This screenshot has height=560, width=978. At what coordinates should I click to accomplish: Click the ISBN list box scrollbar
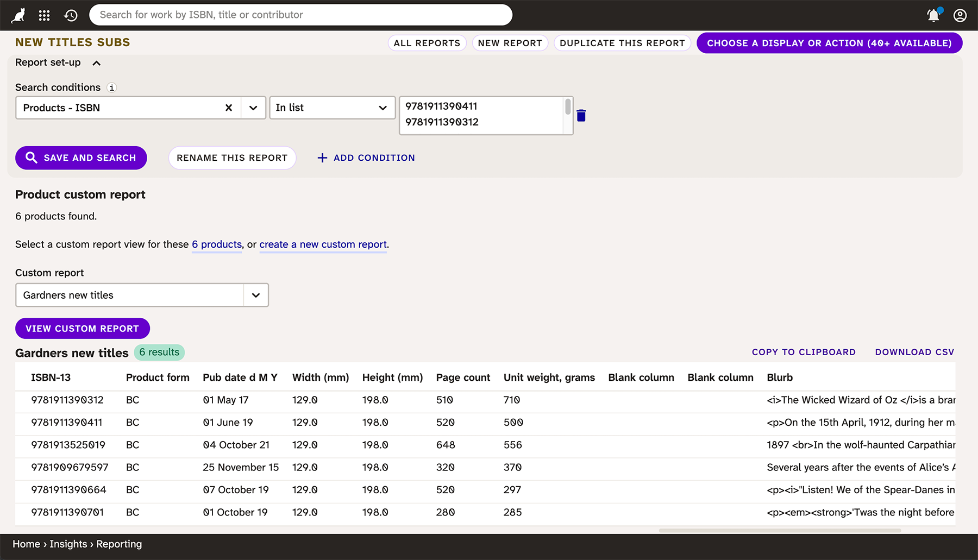[x=568, y=106]
